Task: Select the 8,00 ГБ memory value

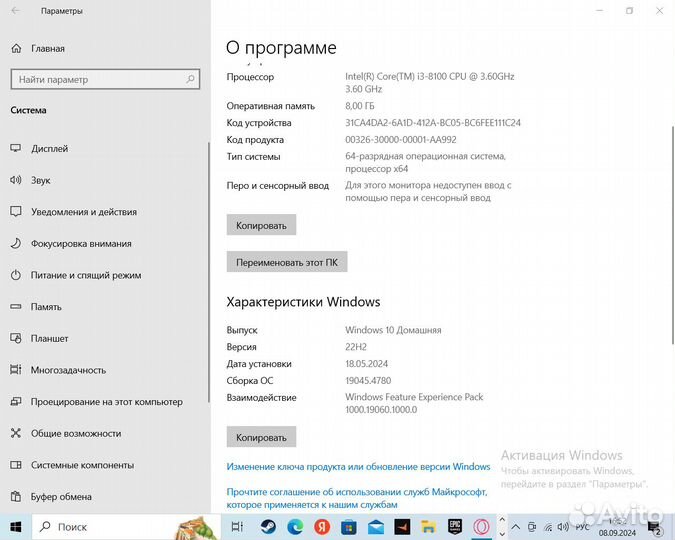Action: coord(359,106)
